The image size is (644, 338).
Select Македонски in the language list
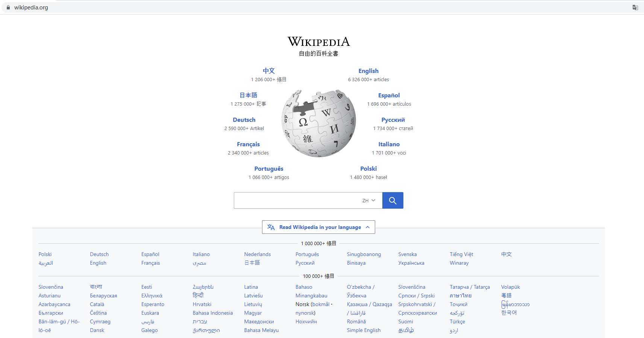(259, 322)
